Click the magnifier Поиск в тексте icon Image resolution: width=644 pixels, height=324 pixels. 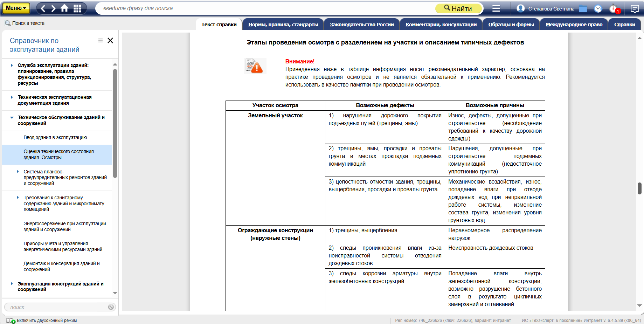tap(7, 23)
